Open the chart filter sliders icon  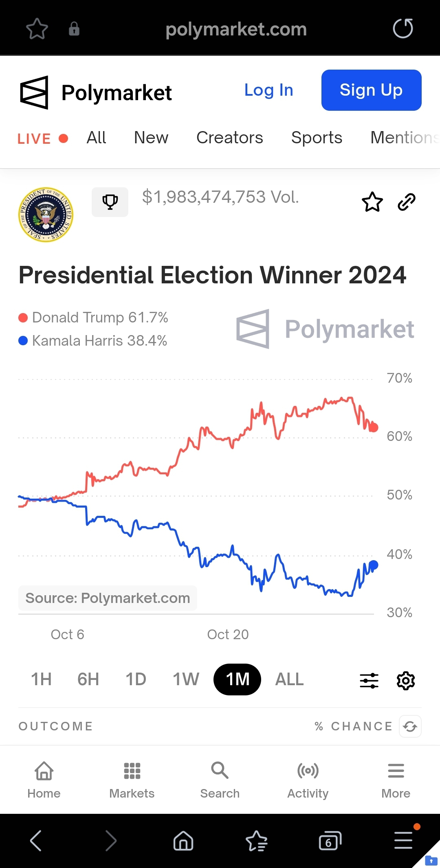(x=369, y=681)
